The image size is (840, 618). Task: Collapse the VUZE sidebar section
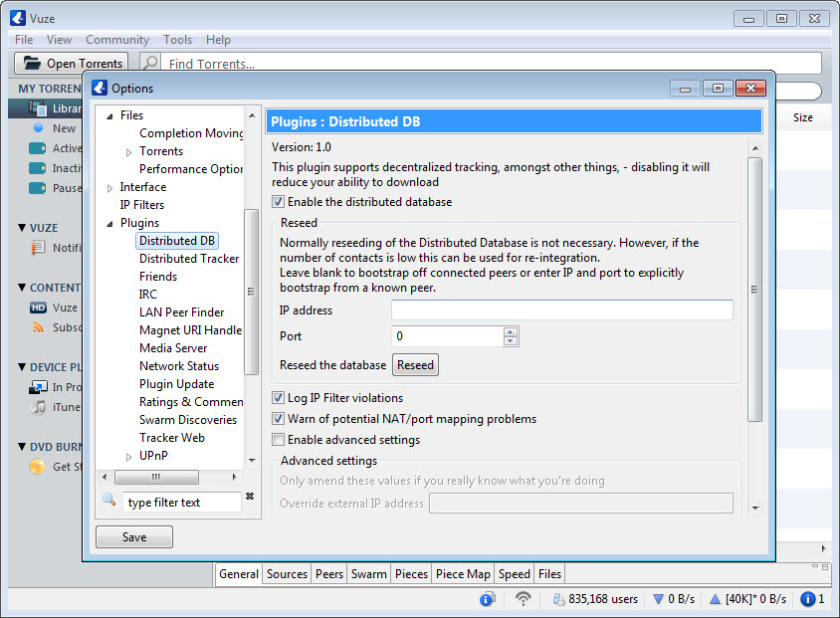[x=22, y=228]
